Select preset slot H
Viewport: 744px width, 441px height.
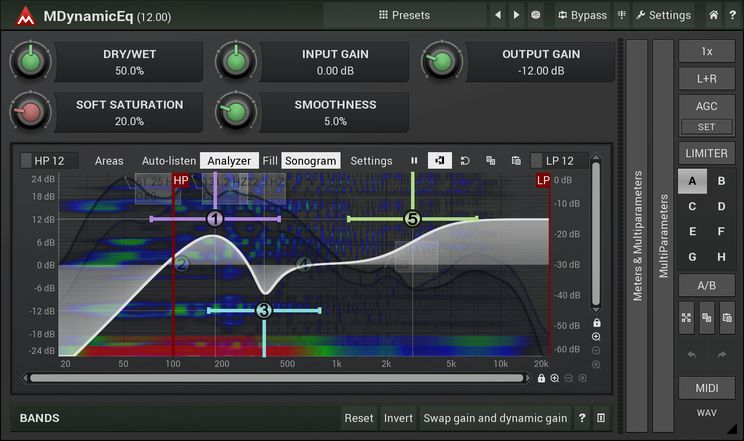click(x=721, y=257)
